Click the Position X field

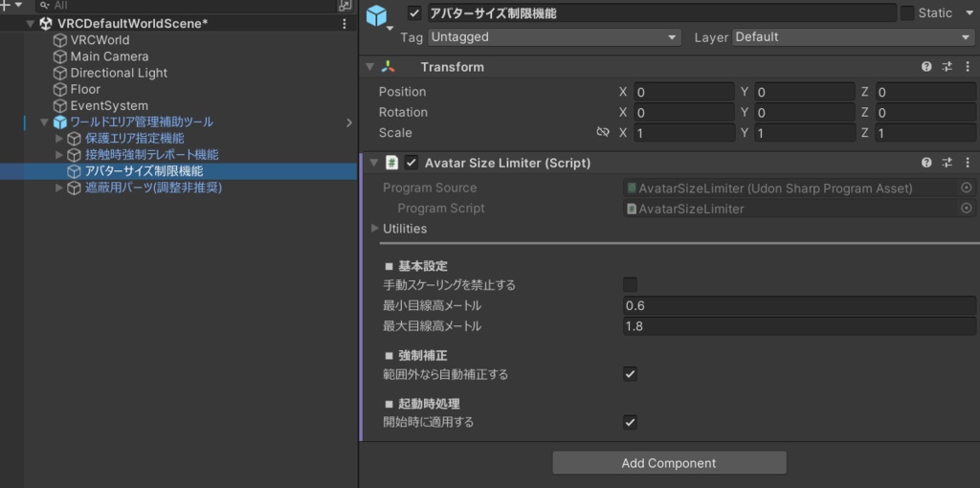pos(683,93)
